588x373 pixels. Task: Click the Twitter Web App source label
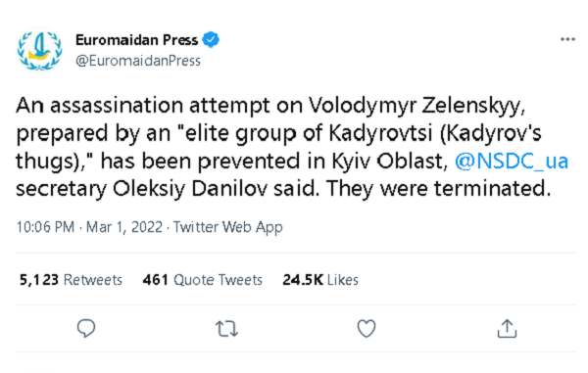click(228, 227)
